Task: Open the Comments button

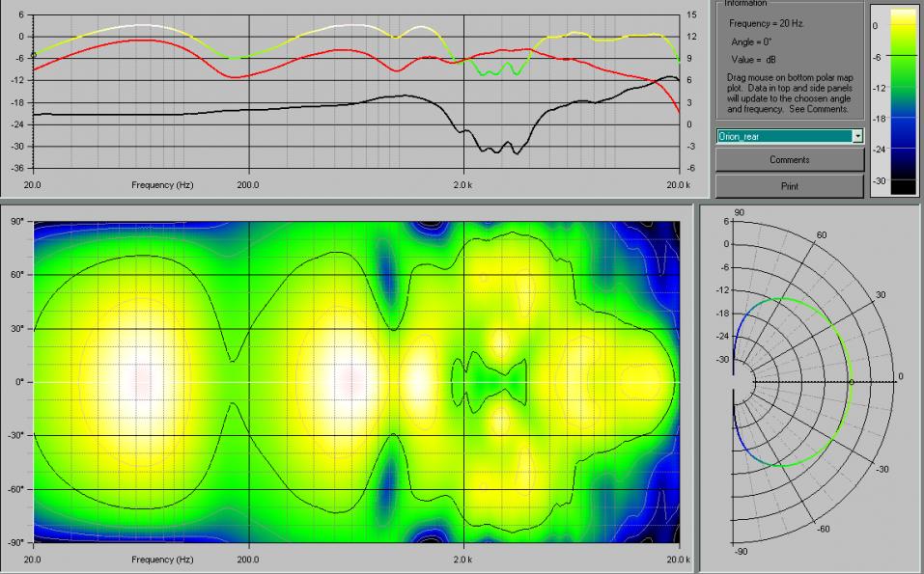Action: (x=790, y=159)
